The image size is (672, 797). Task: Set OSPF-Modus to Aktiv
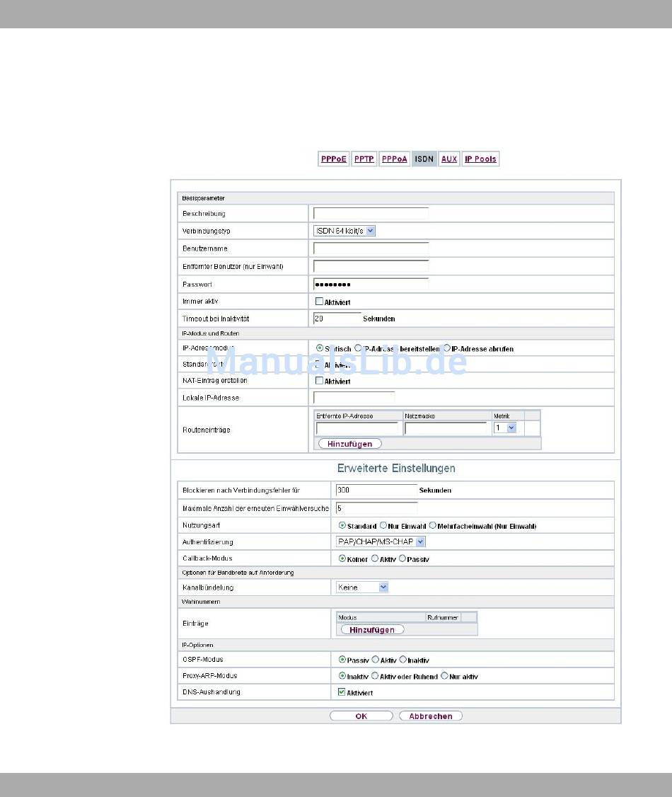tap(375, 659)
